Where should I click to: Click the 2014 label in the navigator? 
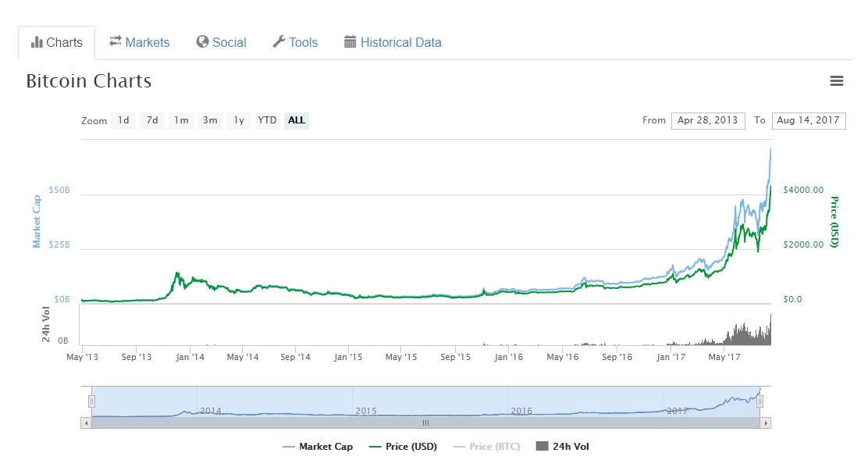click(x=210, y=411)
